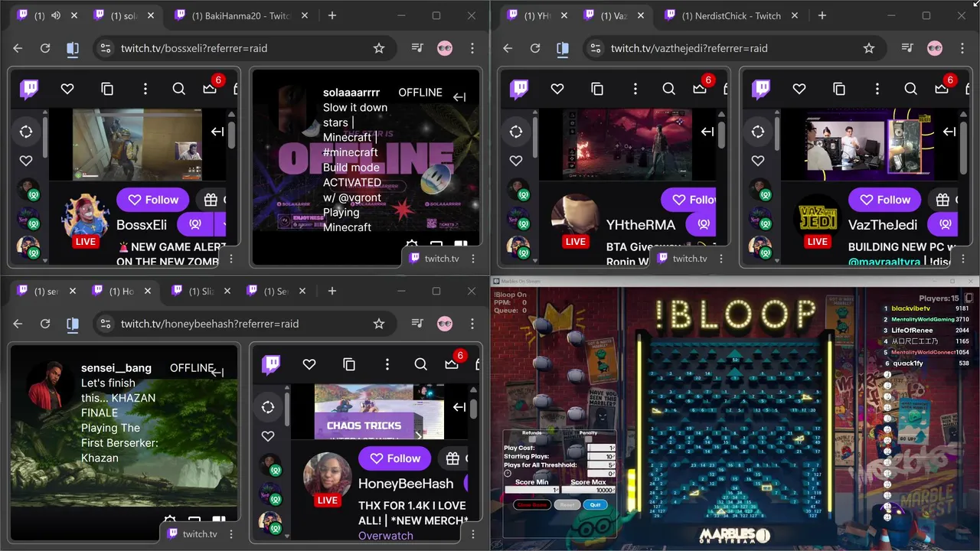Open media controls in bossxeli window toolbar

click(417, 48)
